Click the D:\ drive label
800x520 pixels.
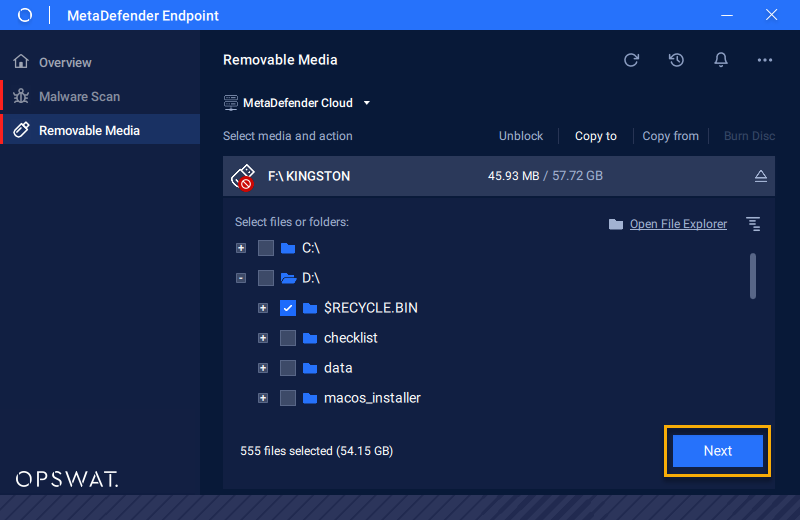[x=311, y=278]
